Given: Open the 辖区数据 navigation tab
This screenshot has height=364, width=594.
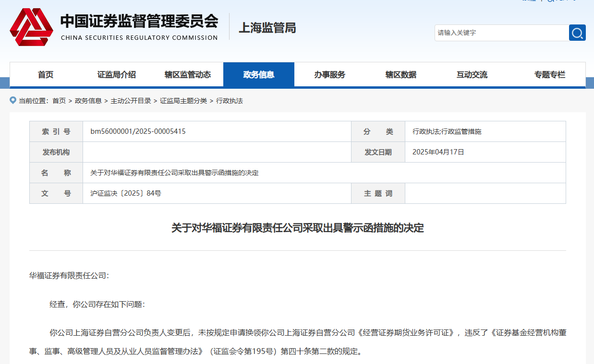Looking at the screenshot, I should [401, 75].
